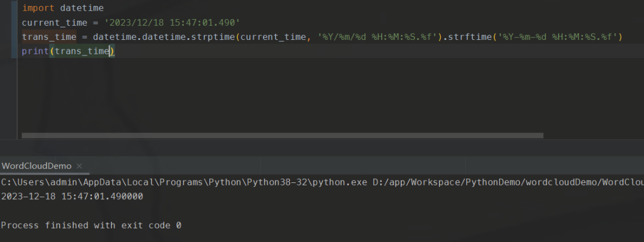The width and height of the screenshot is (644, 242).
Task: Click 'Process finished with exit code 0'
Action: point(91,225)
